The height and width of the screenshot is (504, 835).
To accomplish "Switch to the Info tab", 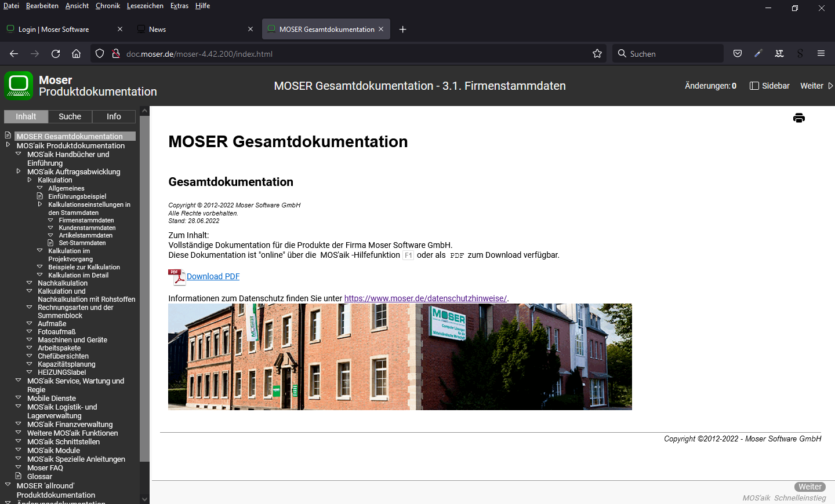I will coord(114,116).
